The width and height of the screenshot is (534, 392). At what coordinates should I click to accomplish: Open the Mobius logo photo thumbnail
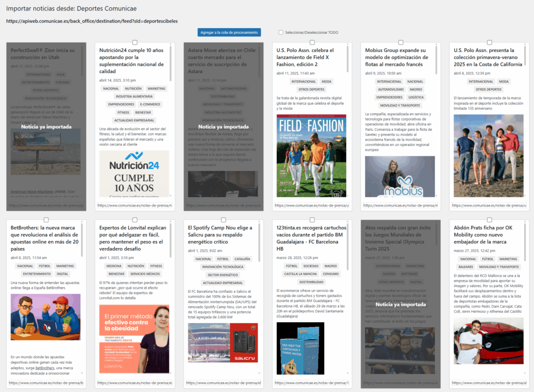[399, 177]
